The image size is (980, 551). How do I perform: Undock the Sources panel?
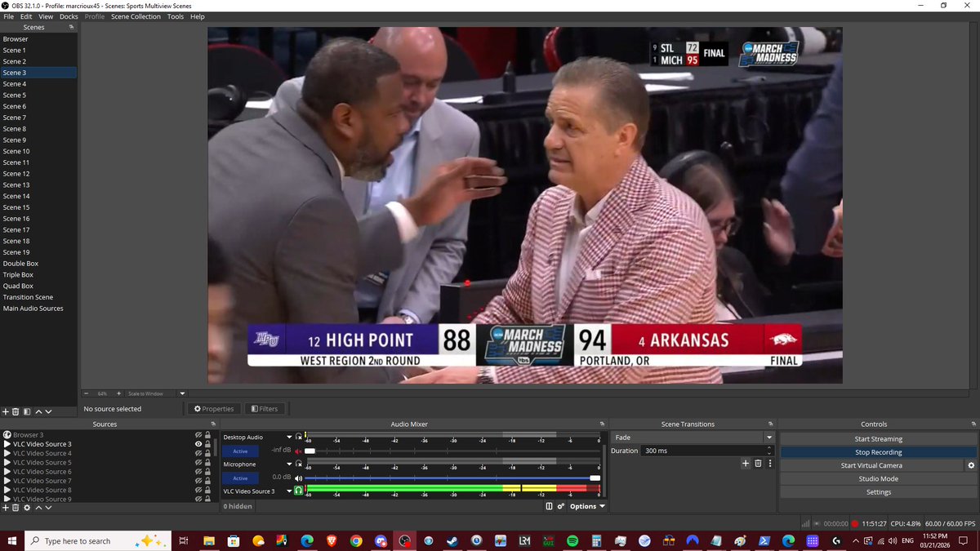[212, 424]
